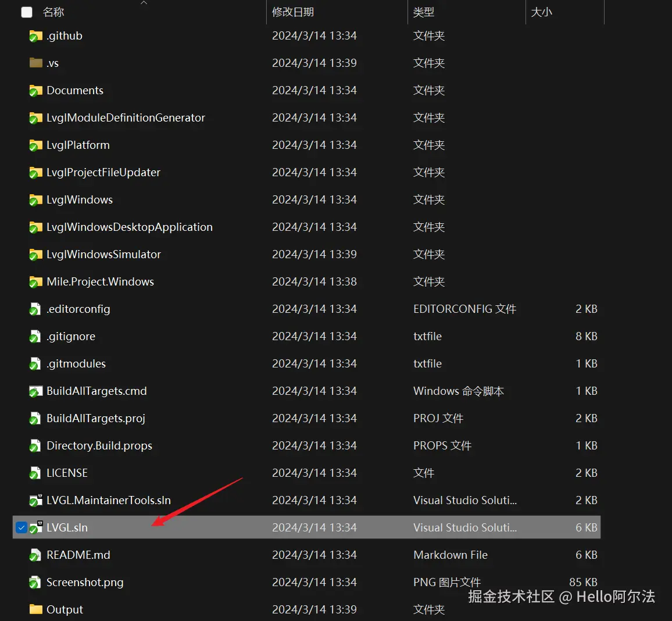
Task: Click the Documents folder icon
Action: coord(35,91)
